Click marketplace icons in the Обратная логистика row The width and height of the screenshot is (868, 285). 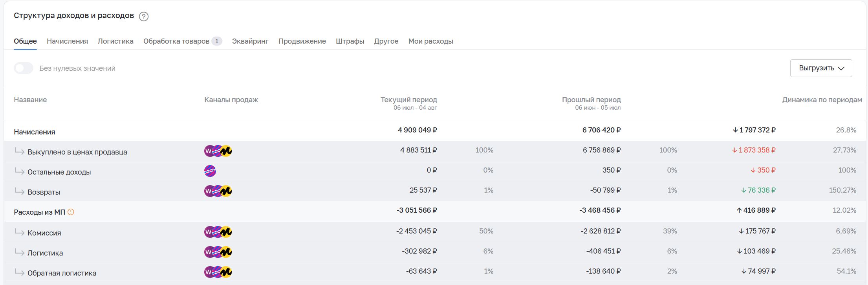tap(218, 272)
